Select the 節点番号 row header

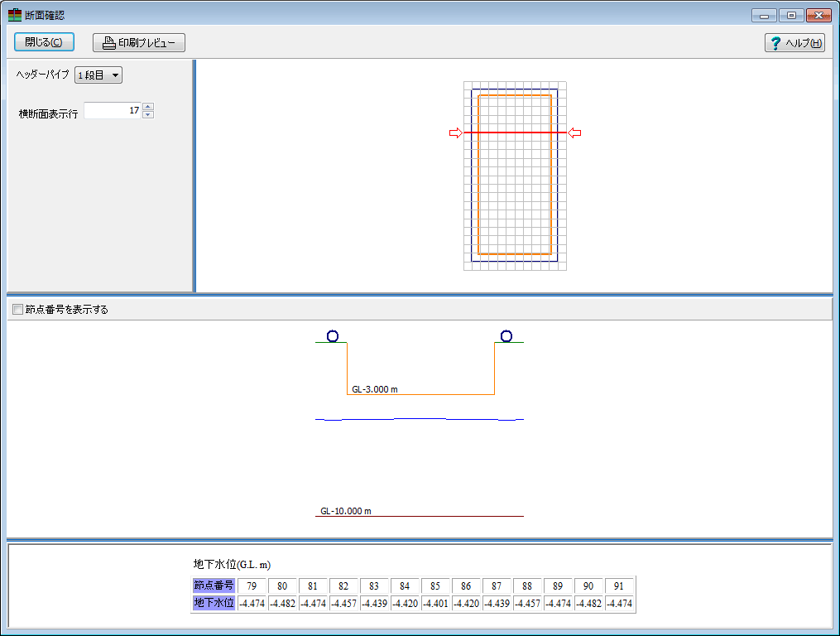coord(214,585)
